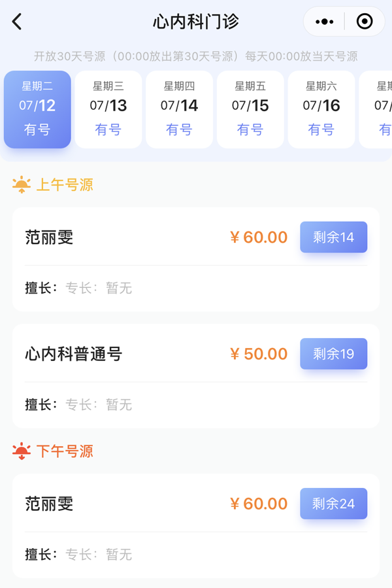Open 范丽雯 afternoon doctor name
Viewport: 392px width, 588px height.
(x=49, y=504)
